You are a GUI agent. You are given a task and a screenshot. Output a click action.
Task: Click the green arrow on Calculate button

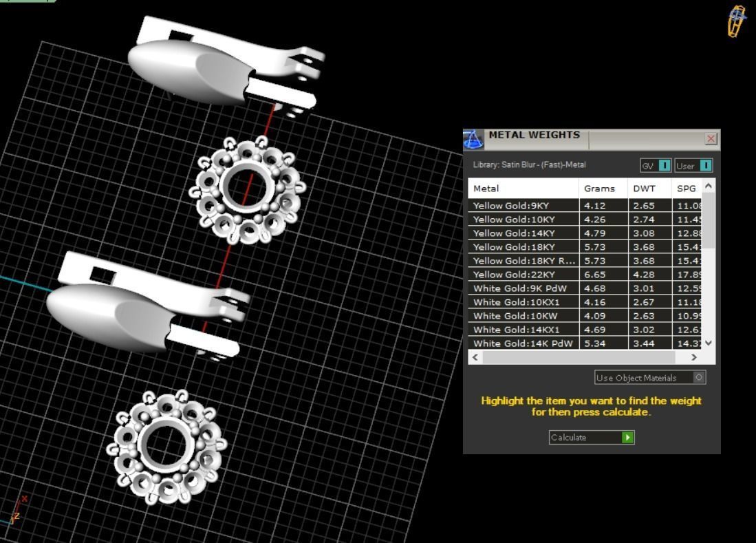pos(627,438)
